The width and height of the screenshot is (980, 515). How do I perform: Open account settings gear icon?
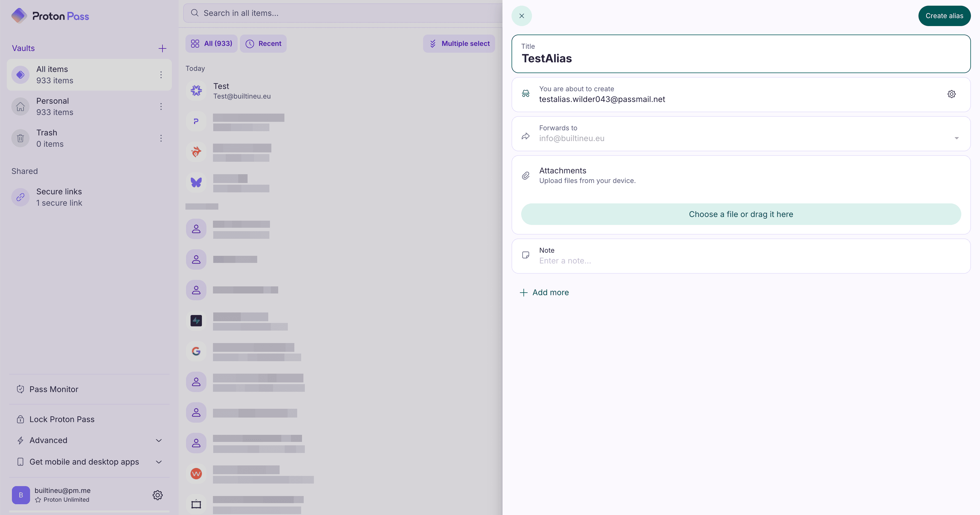(157, 495)
